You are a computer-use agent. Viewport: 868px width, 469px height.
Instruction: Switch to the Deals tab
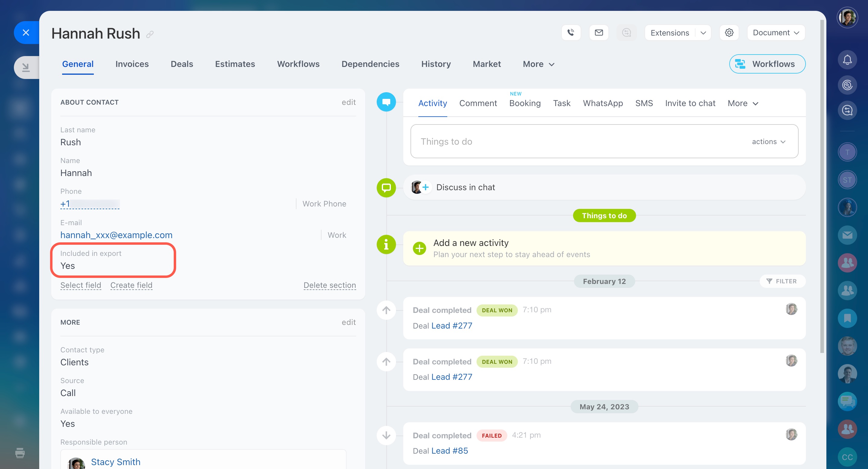182,64
